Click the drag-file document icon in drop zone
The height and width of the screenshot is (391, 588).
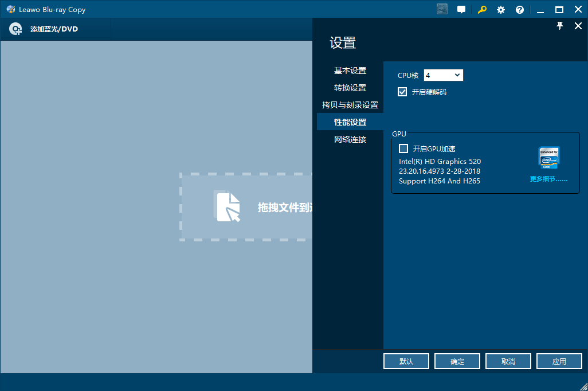(x=228, y=206)
